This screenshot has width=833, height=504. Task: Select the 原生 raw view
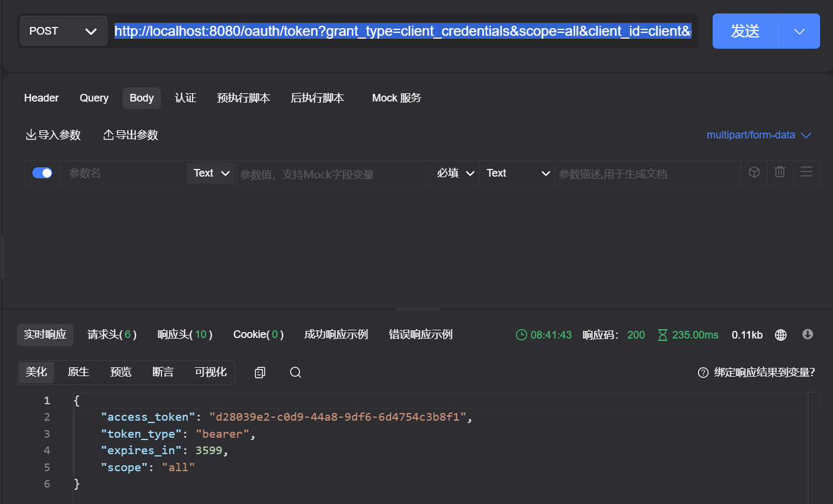pos(79,372)
